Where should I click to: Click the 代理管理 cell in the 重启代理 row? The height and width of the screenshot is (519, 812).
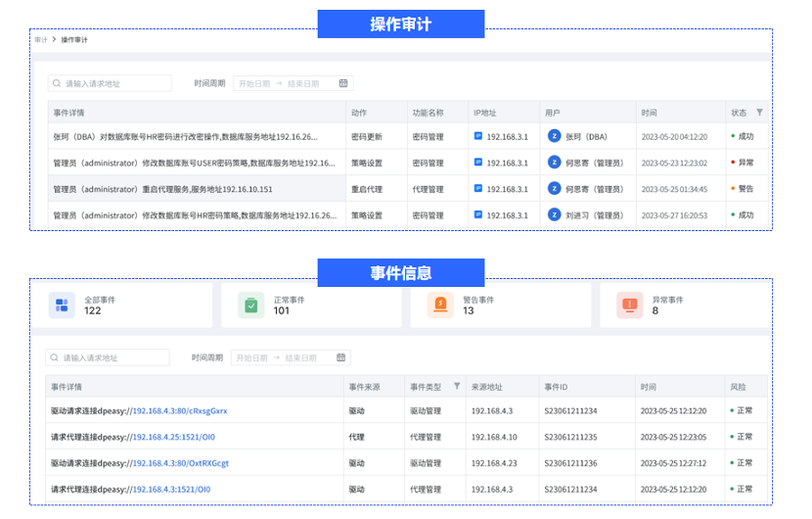[428, 189]
